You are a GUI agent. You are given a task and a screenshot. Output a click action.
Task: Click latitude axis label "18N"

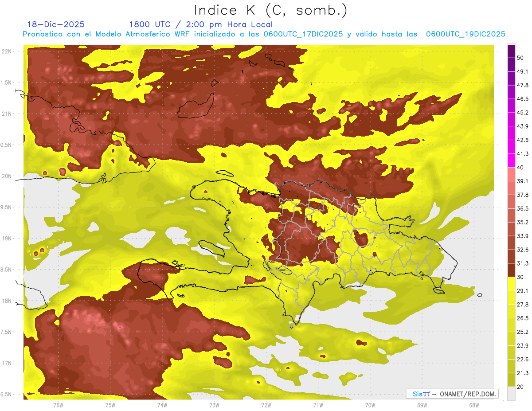point(7,301)
